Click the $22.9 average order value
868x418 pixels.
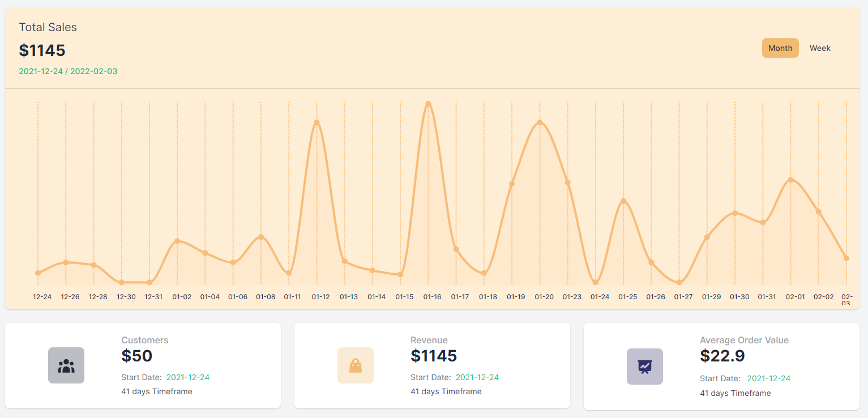pos(722,356)
